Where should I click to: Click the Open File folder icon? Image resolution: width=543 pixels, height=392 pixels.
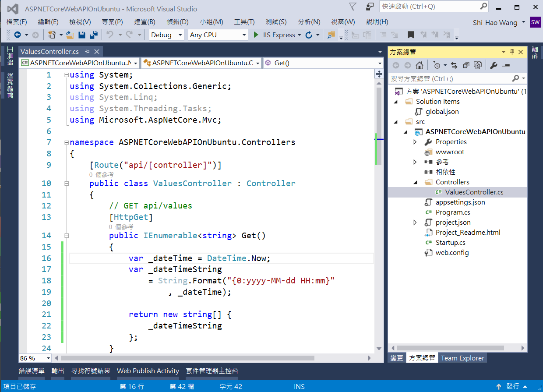(71, 35)
